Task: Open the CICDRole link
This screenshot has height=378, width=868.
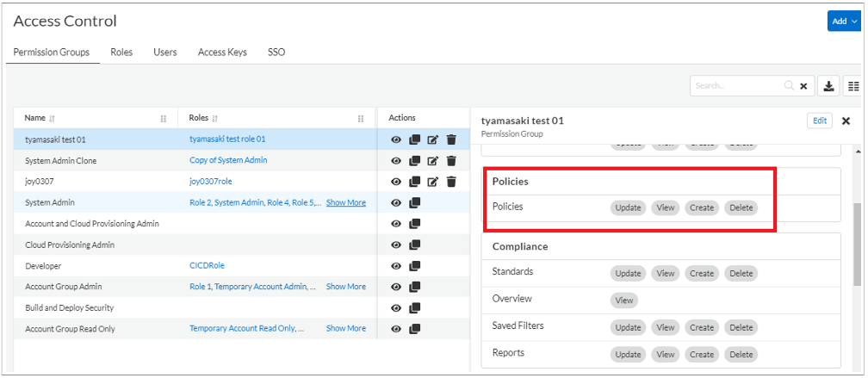Action: coord(207,266)
